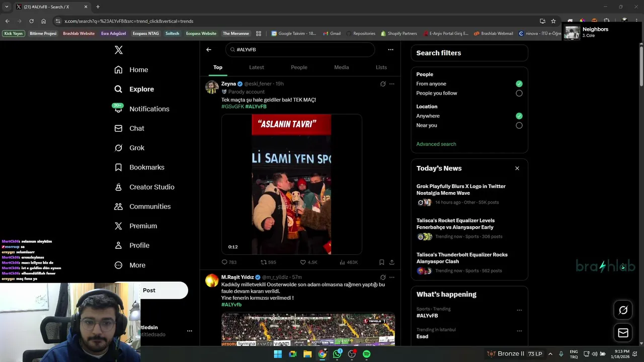Image resolution: width=644 pixels, height=362 pixels.
Task: Select Near you location option
Action: point(519,125)
